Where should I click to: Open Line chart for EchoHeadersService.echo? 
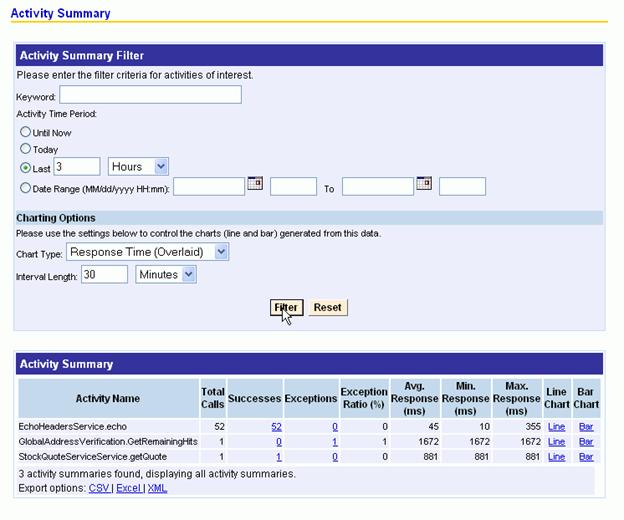pos(556,427)
